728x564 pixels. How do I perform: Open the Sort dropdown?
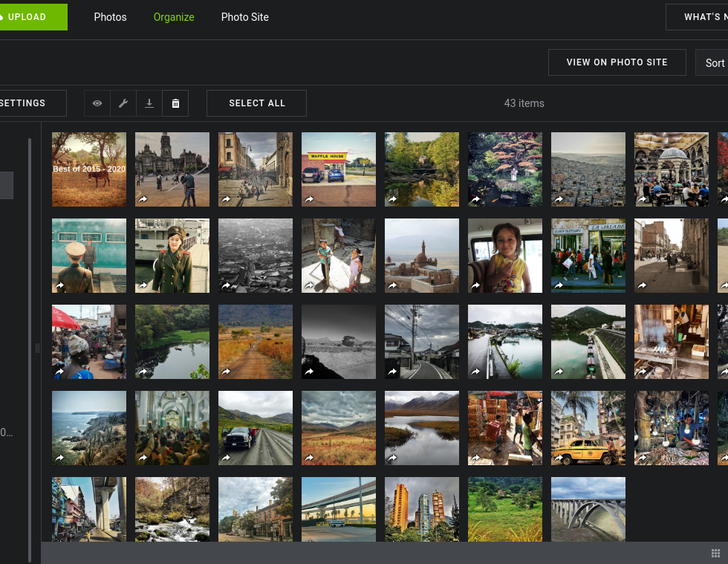click(x=713, y=63)
